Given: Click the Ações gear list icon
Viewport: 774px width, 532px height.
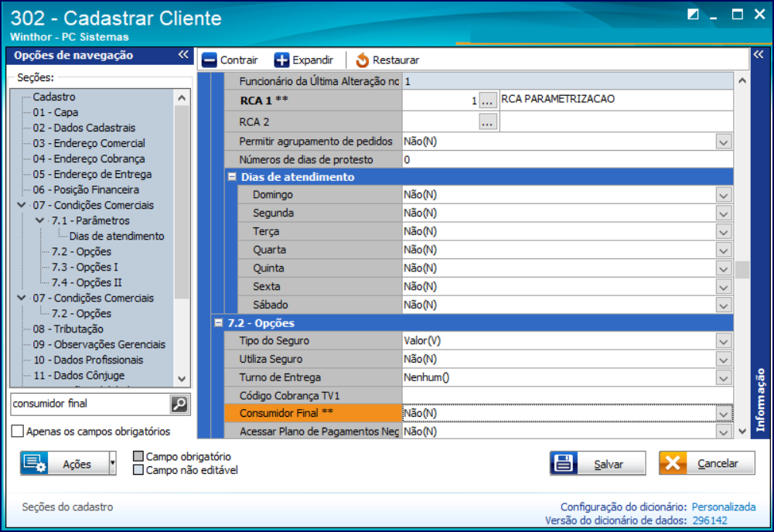Looking at the screenshot, I should click(35, 463).
